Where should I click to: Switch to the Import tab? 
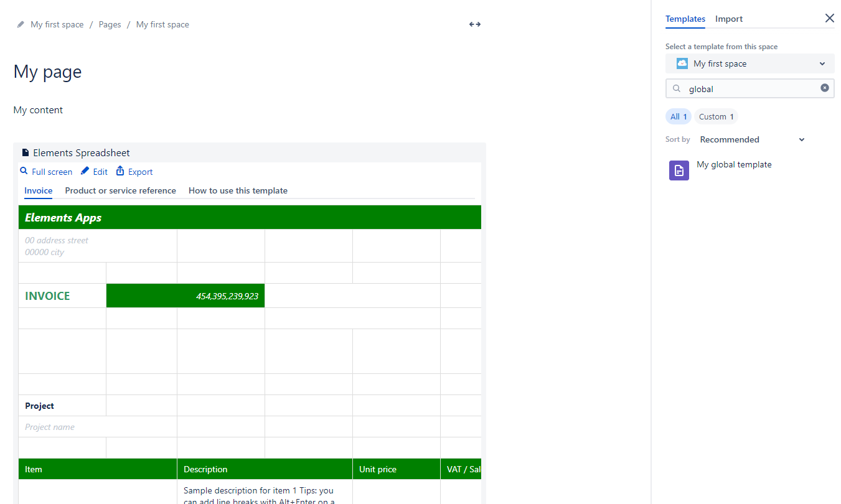pyautogui.click(x=728, y=19)
